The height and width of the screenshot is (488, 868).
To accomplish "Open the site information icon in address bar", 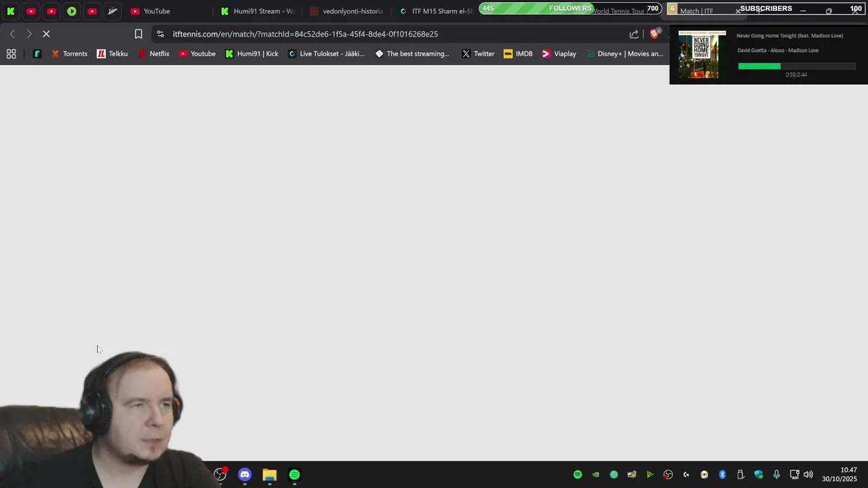I will [160, 34].
